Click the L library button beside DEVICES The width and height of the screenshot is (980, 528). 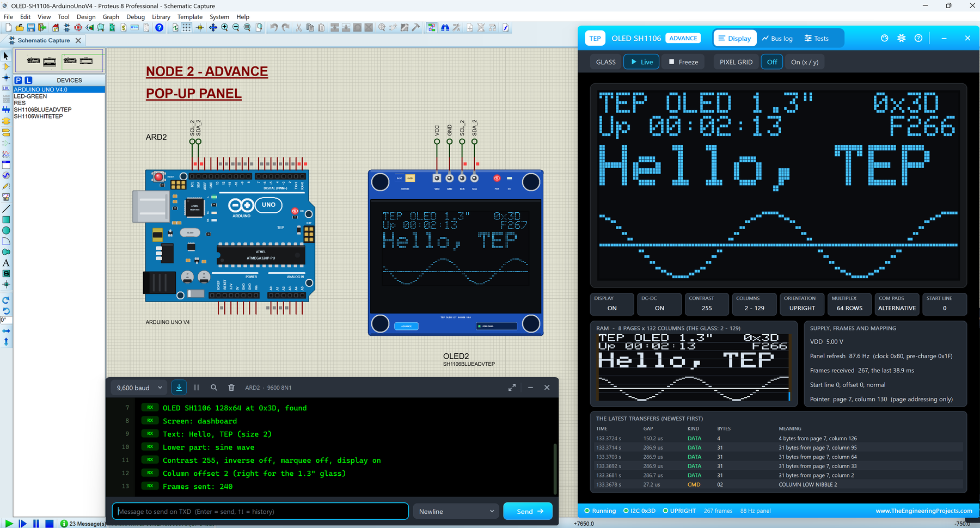(28, 80)
